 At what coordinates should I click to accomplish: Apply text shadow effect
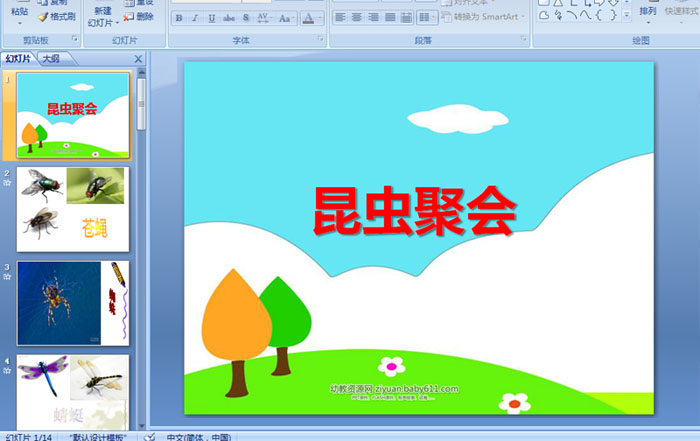pyautogui.click(x=247, y=18)
